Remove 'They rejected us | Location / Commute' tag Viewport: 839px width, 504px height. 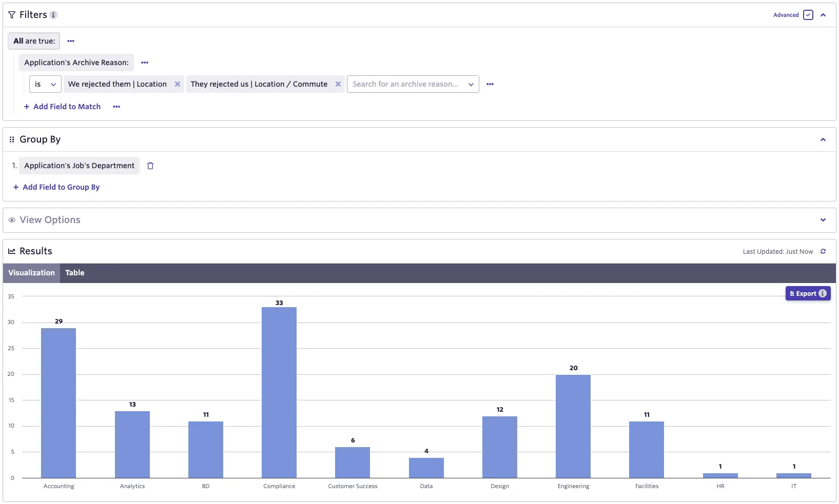[x=338, y=84]
